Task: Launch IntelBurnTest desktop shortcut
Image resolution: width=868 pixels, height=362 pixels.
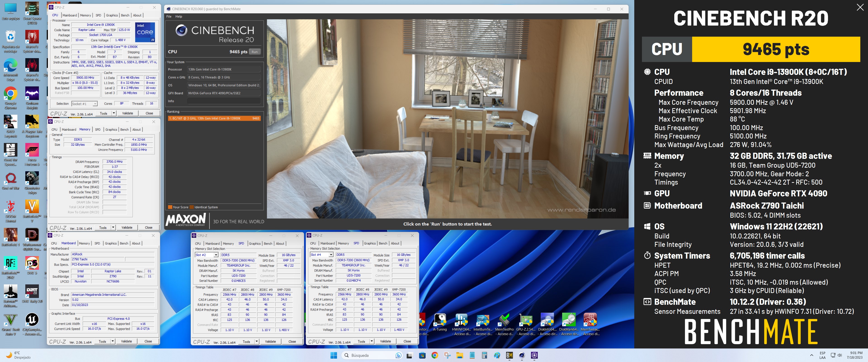Action: 483,325
